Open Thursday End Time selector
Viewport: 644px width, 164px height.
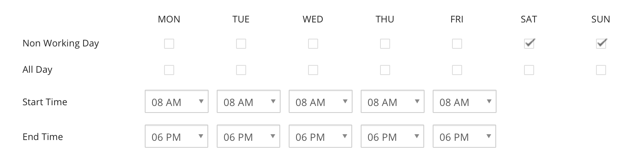(x=392, y=136)
